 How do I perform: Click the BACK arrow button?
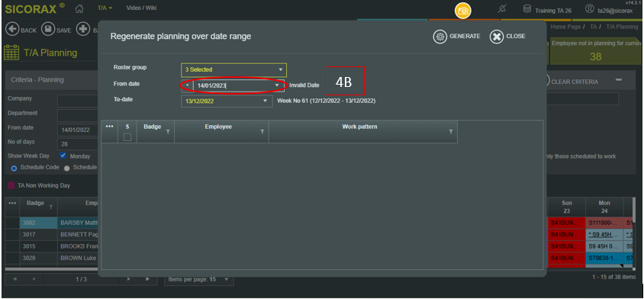(12, 30)
